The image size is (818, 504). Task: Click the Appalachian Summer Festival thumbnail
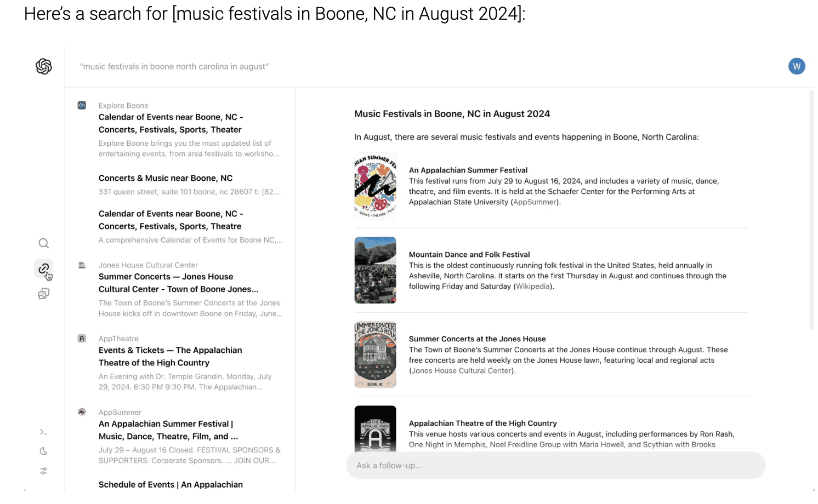(376, 186)
